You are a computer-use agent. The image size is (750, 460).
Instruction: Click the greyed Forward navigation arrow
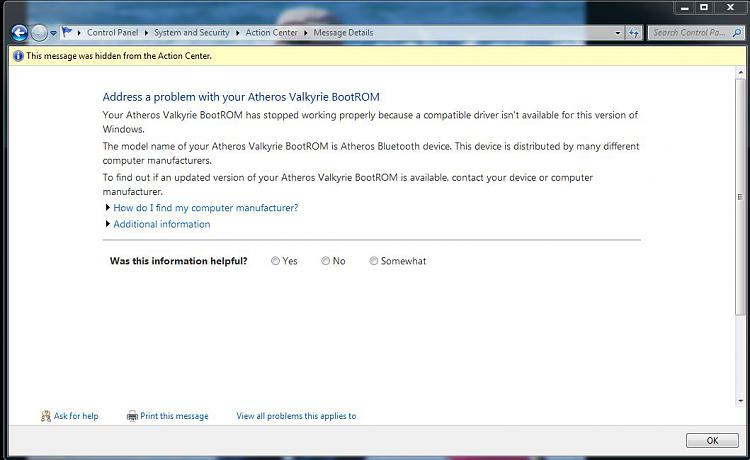[39, 33]
